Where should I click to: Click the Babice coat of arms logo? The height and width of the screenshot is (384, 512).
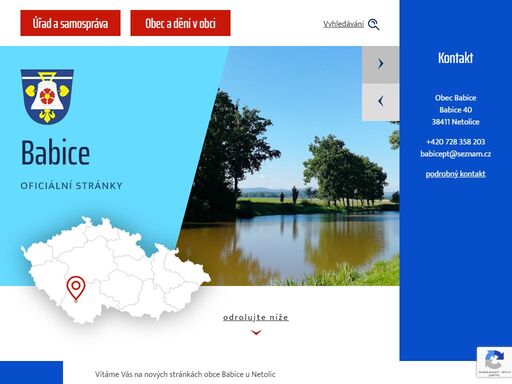click(x=47, y=96)
